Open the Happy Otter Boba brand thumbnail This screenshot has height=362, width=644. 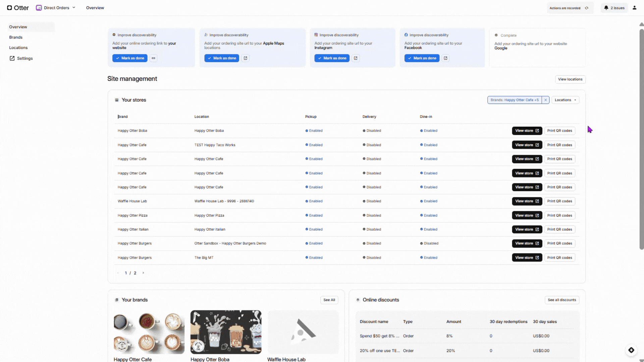tap(226, 332)
